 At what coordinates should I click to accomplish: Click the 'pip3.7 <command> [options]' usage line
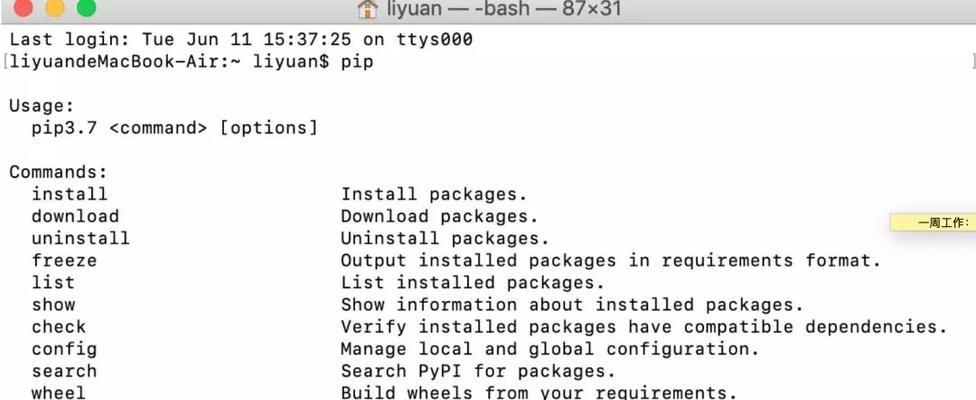[174, 128]
